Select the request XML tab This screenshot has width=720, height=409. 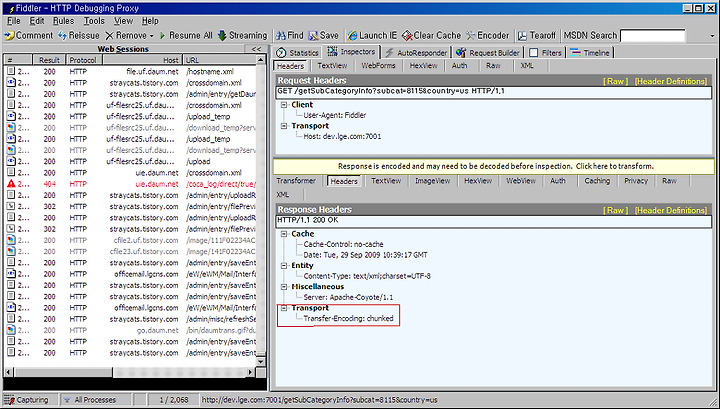(527, 66)
